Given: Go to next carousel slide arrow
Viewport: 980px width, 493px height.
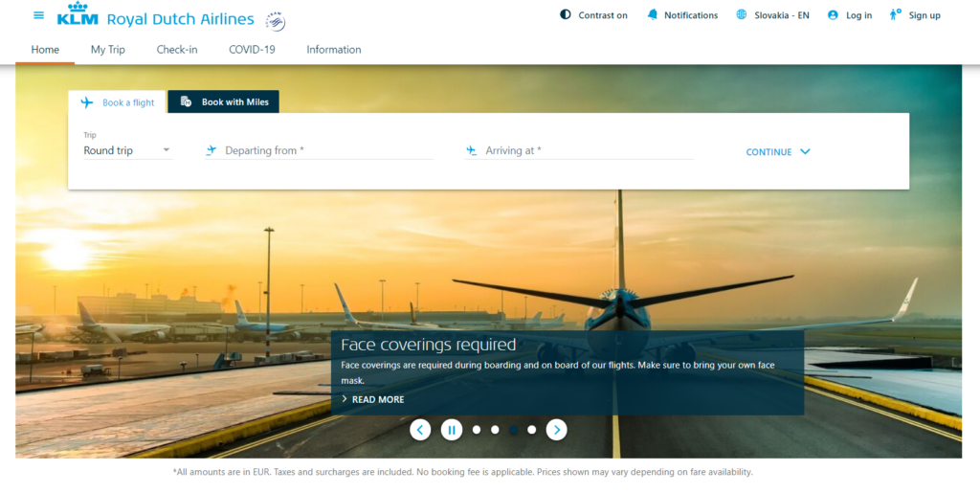Looking at the screenshot, I should (x=557, y=430).
